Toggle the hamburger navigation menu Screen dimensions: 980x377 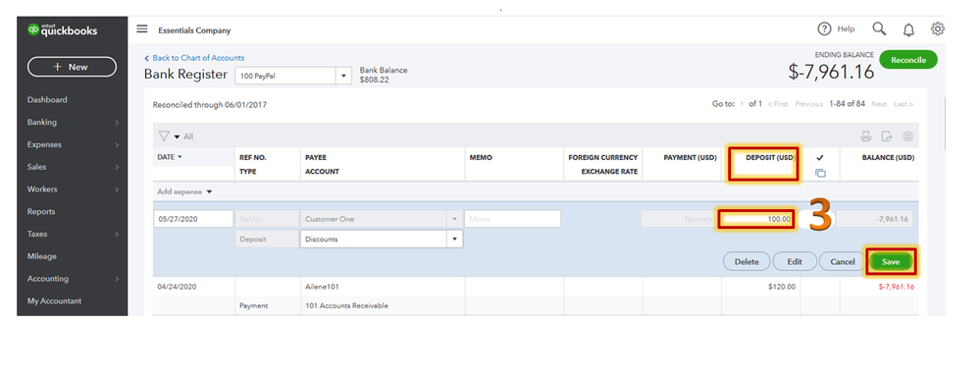coord(142,29)
